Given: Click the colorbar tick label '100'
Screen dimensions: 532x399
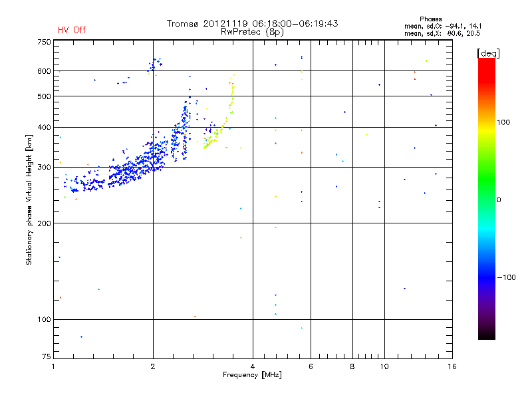Looking at the screenshot, I should (x=503, y=122).
